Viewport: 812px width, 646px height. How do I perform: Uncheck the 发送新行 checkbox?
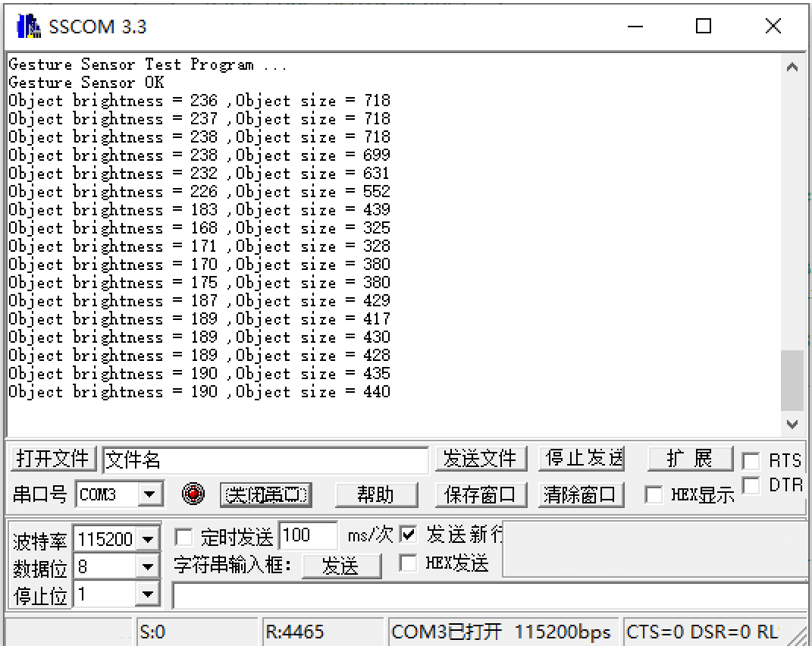[408, 535]
